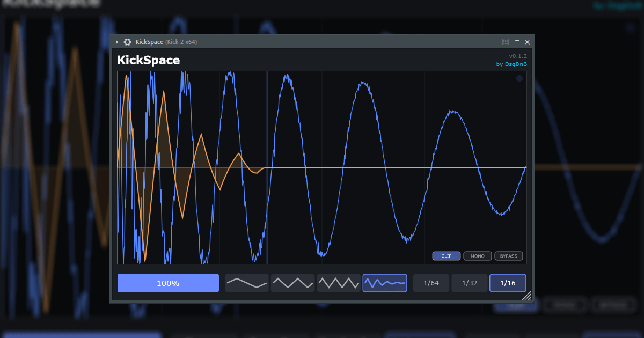Viewport: 644px width, 338px height.
Task: Select the dense zigzag waveform shape icon
Action: (x=339, y=283)
